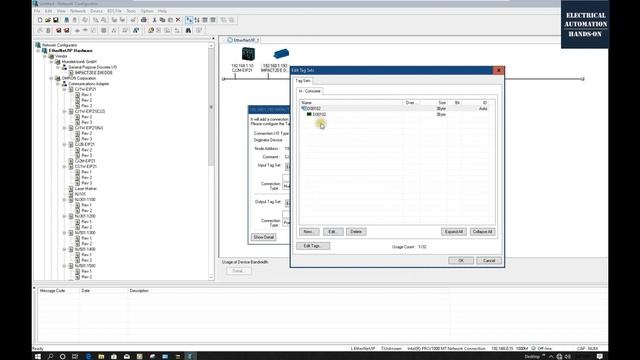Image resolution: width=640 pixels, height=360 pixels.
Task: Click the New... button in Edit Tag Sets
Action: pos(309,231)
